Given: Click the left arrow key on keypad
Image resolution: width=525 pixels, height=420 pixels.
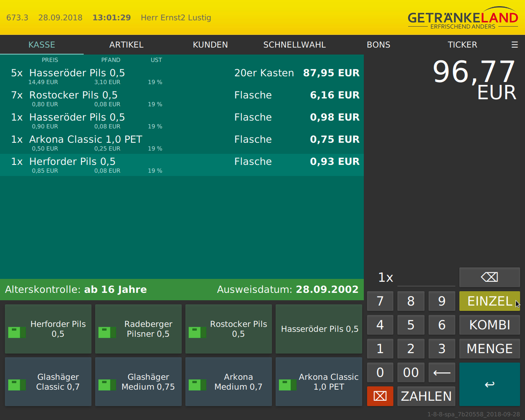Looking at the screenshot, I should [x=442, y=372].
